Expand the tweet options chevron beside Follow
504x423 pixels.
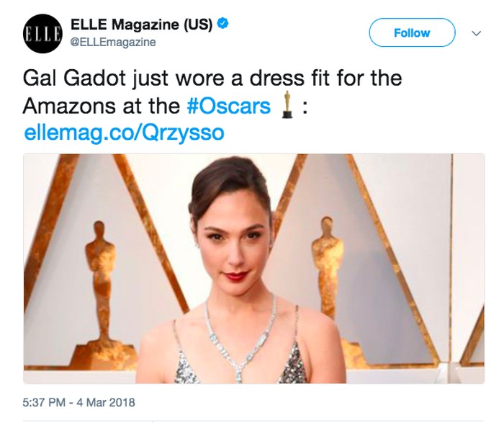click(475, 33)
